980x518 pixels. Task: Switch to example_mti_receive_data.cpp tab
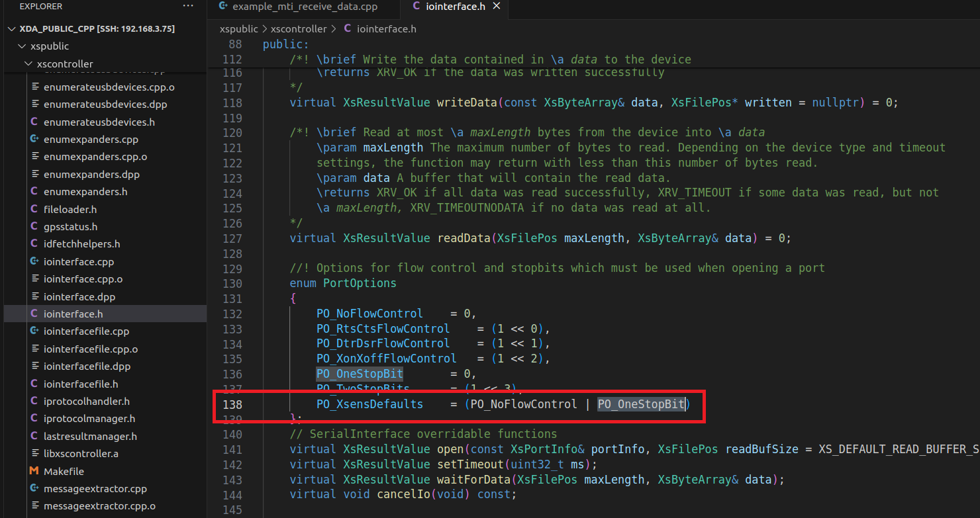click(305, 7)
